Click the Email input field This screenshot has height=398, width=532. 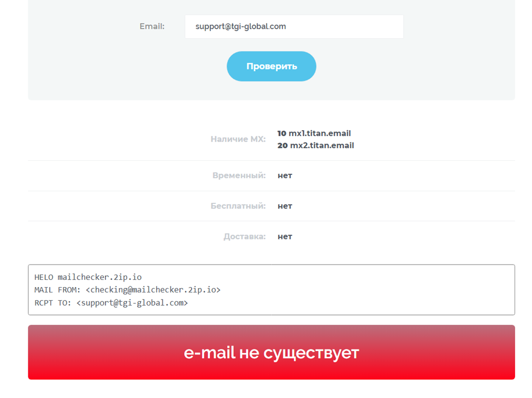[294, 26]
